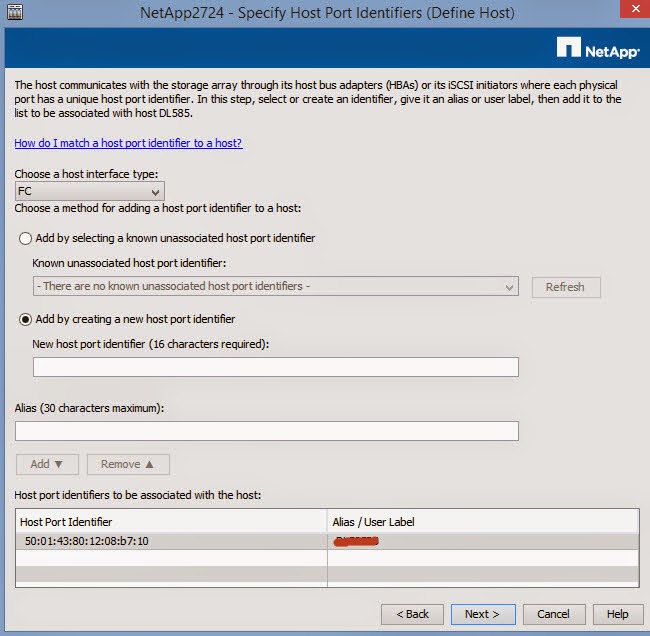
Task: Click the Host Port Identifier column header
Action: (x=171, y=522)
